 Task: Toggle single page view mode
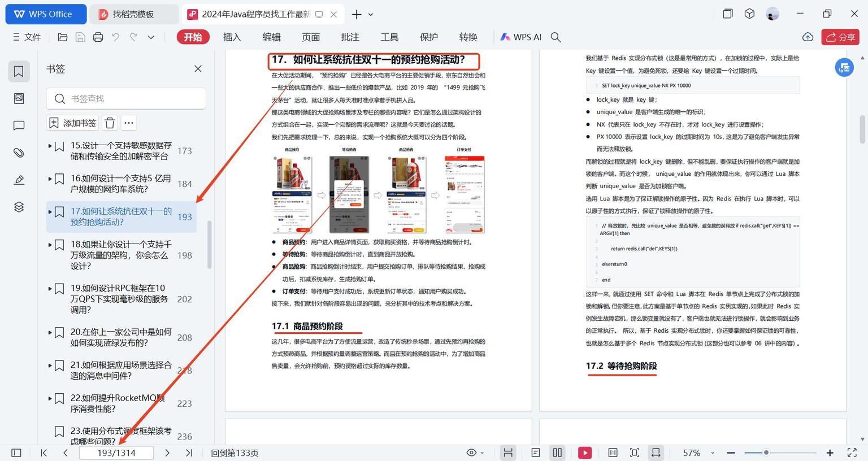536,453
